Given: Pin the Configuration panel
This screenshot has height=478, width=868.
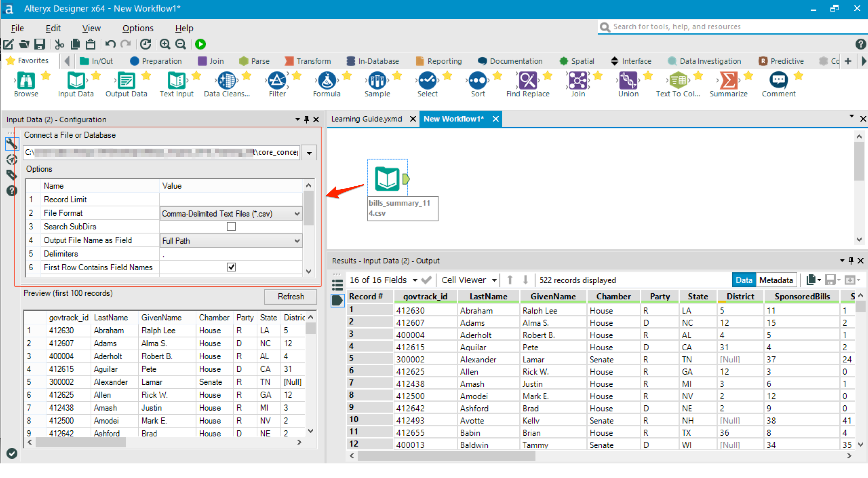Looking at the screenshot, I should tap(307, 119).
